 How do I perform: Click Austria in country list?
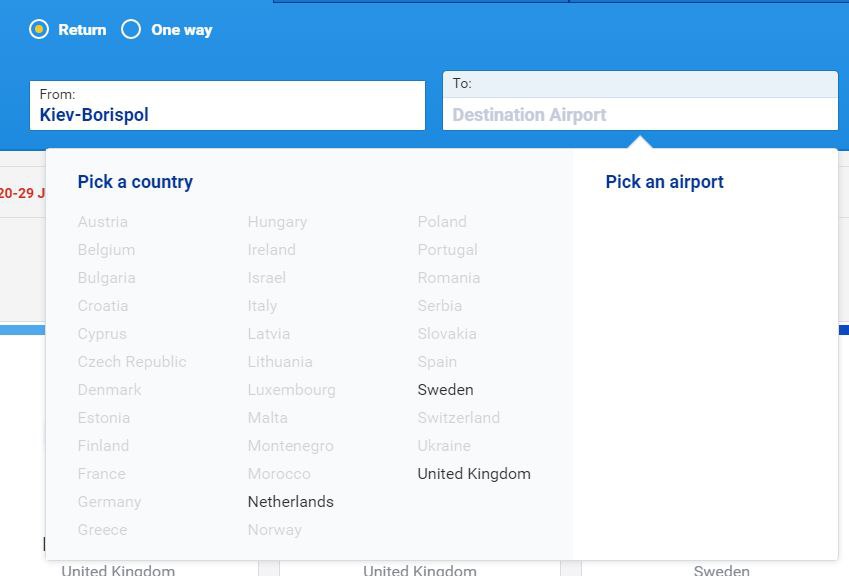click(x=103, y=222)
